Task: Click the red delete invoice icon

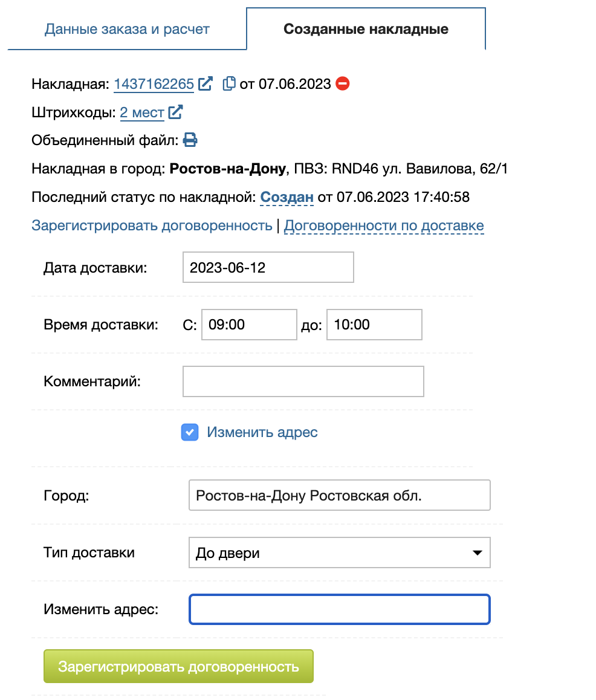Action: (343, 83)
